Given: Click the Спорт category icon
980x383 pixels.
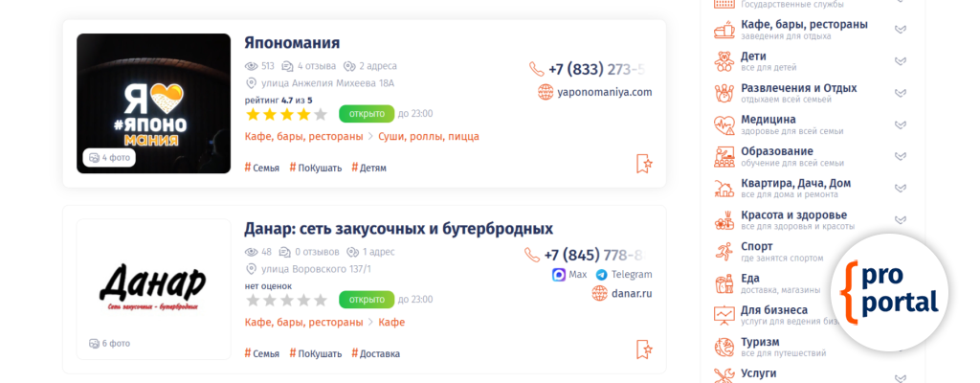Looking at the screenshot, I should [724, 252].
